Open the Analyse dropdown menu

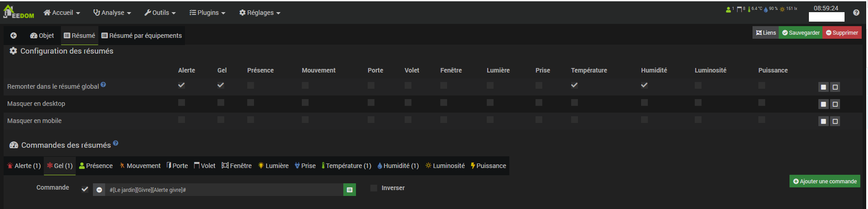(x=112, y=13)
